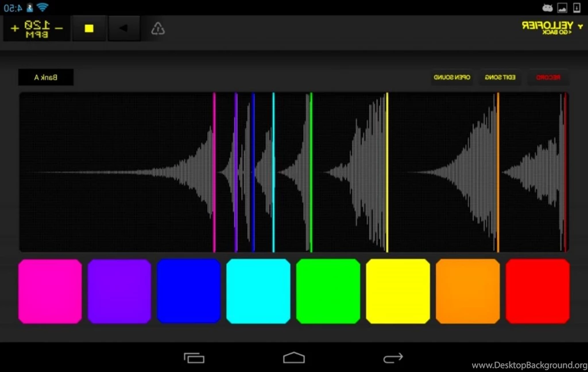
Task: Tap the stop playback square icon
Action: 89,28
